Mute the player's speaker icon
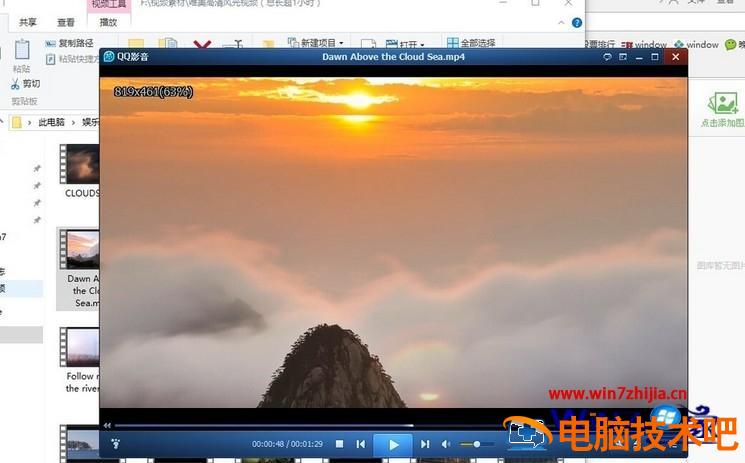Viewport: 745px width, 463px height. tap(446, 444)
